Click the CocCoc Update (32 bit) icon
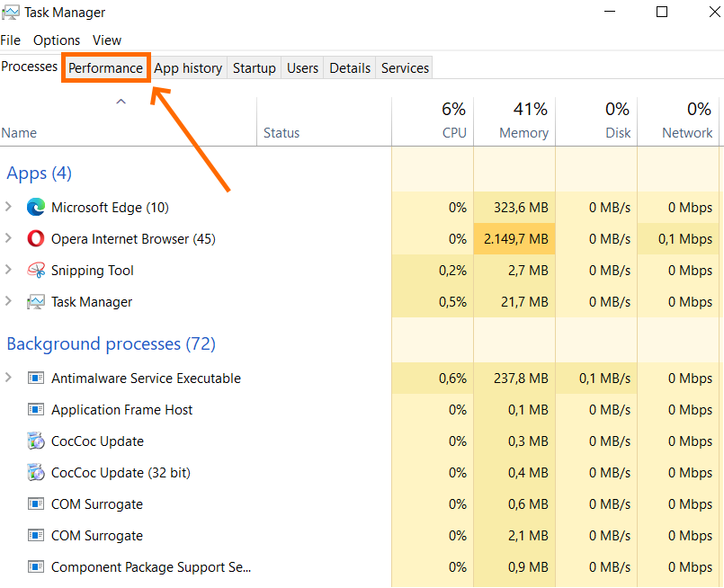 tap(36, 473)
